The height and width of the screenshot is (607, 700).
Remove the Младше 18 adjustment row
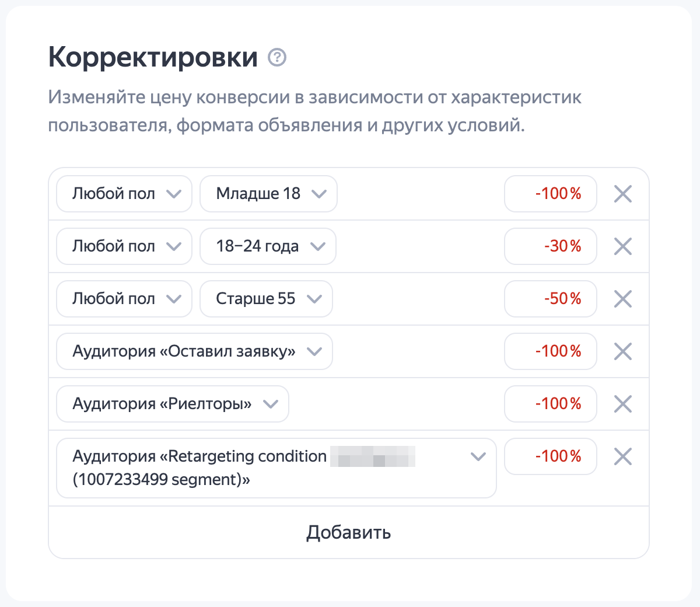coord(623,194)
